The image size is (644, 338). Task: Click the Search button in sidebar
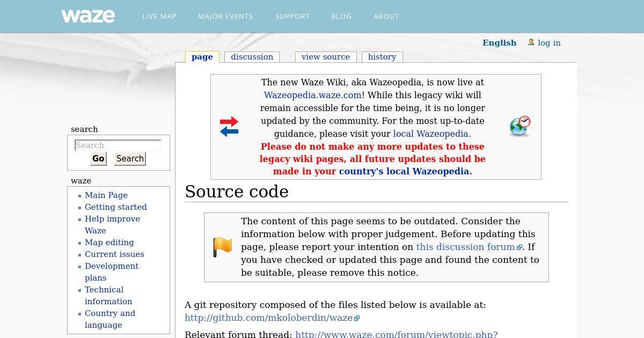point(130,158)
